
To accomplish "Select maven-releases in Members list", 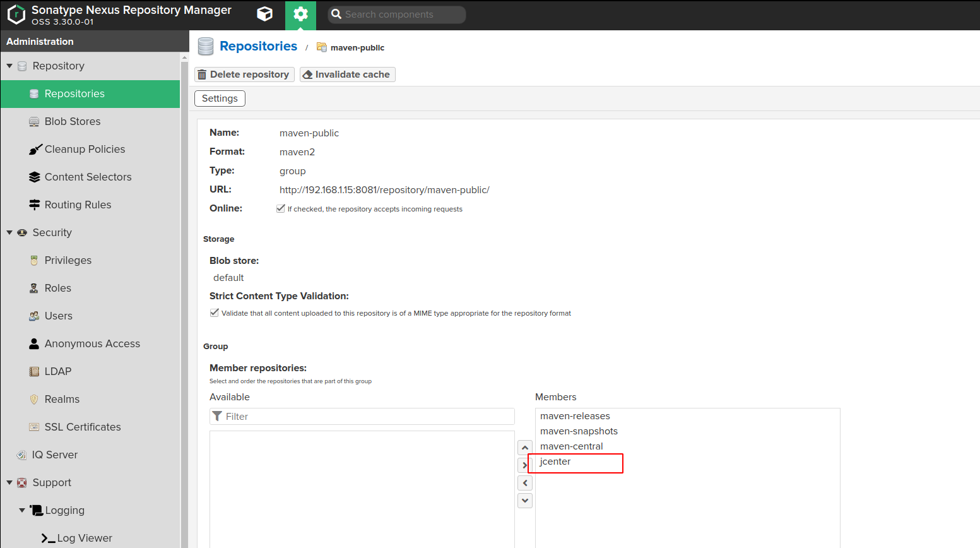I will pos(688,416).
